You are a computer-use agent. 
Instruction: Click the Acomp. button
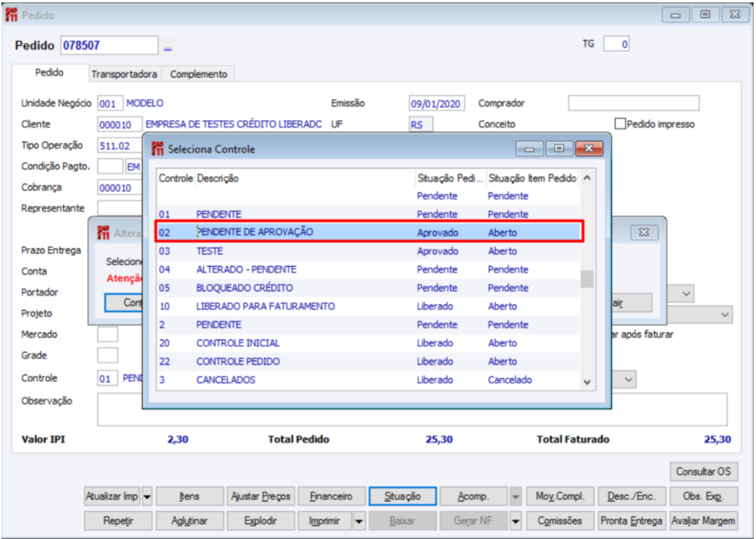click(x=473, y=496)
